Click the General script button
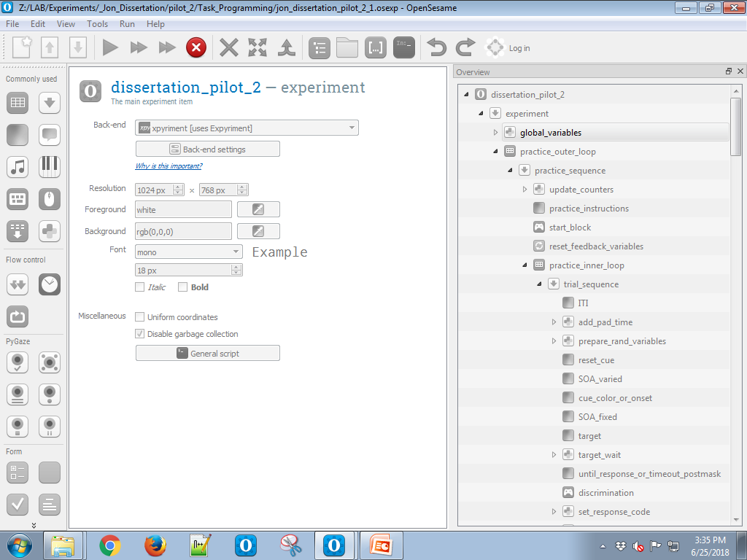This screenshot has width=747, height=560. [208, 354]
